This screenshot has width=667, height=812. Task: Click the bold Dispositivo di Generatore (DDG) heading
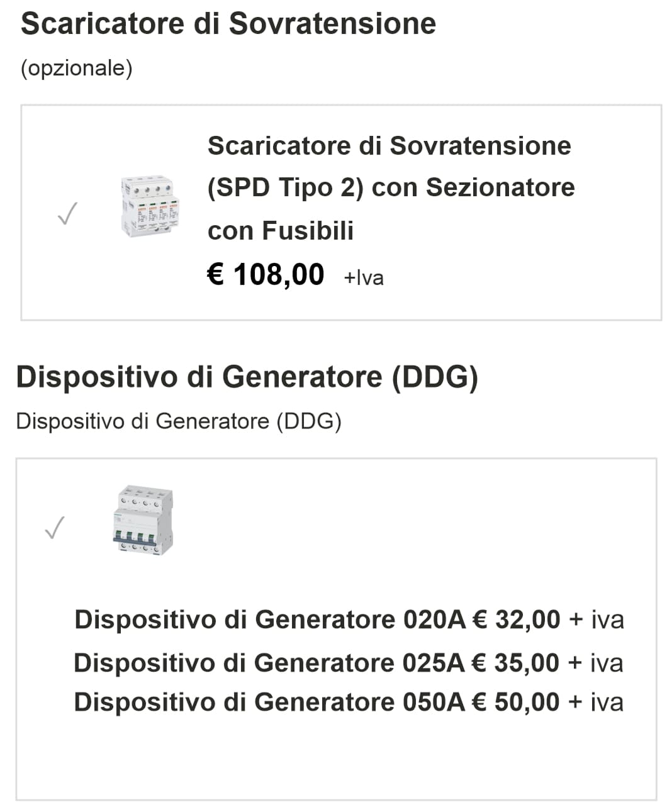[247, 377]
